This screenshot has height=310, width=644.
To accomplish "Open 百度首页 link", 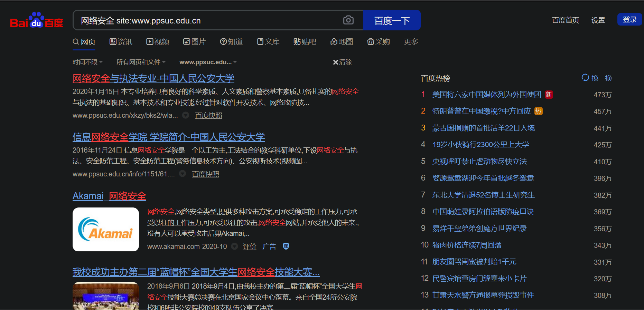I will 566,20.
